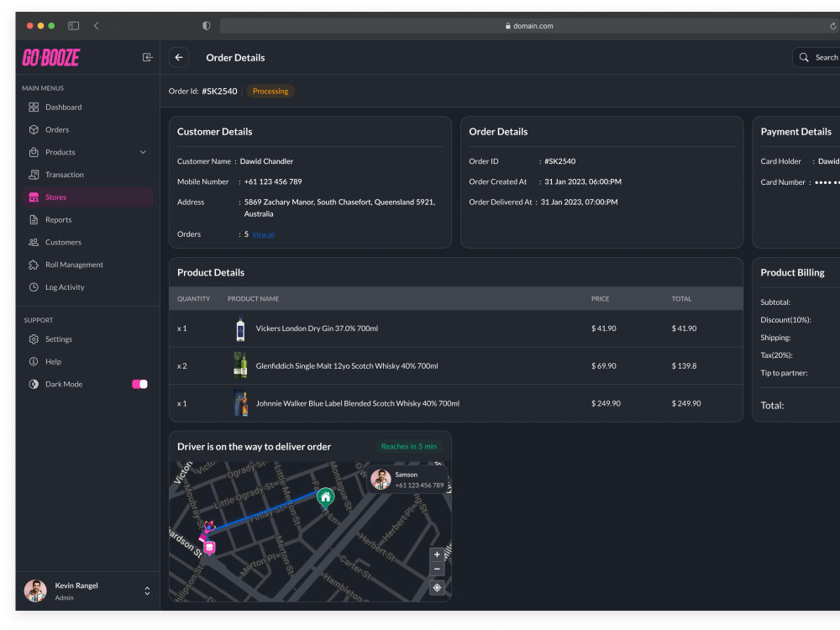Click the Products bag icon

(x=34, y=152)
